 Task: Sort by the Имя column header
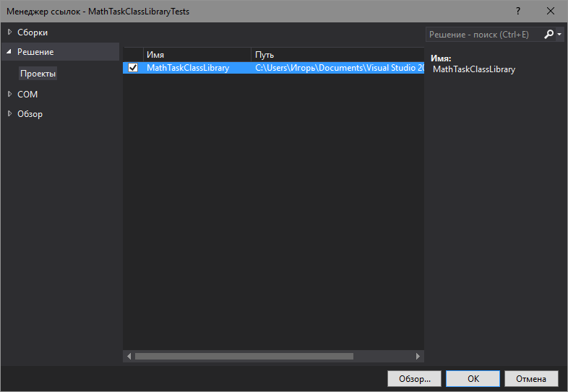pyautogui.click(x=197, y=55)
